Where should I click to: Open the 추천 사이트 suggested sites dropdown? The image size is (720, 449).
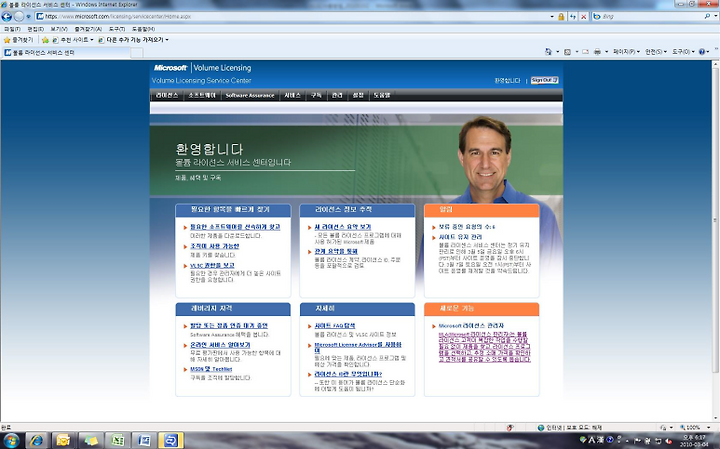[73, 40]
